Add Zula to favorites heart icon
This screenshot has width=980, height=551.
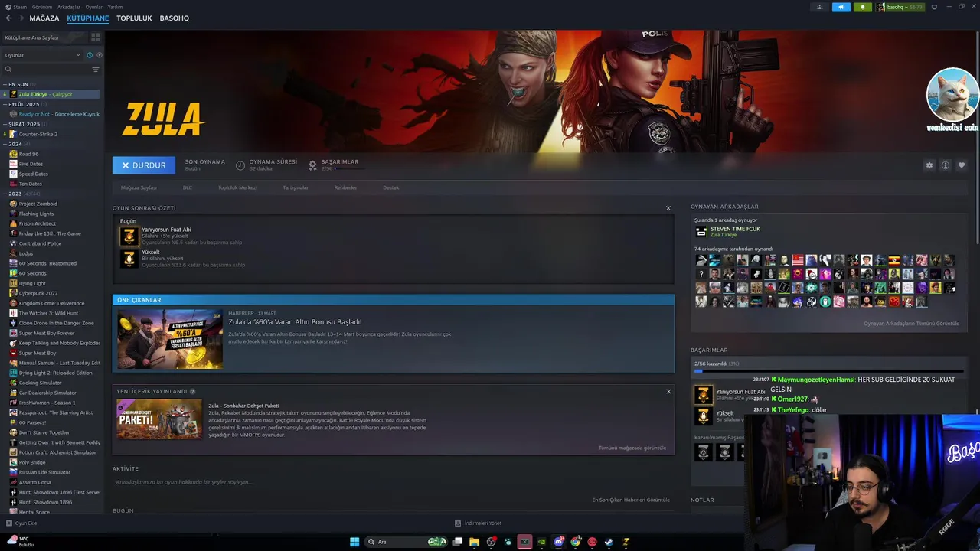tap(962, 165)
